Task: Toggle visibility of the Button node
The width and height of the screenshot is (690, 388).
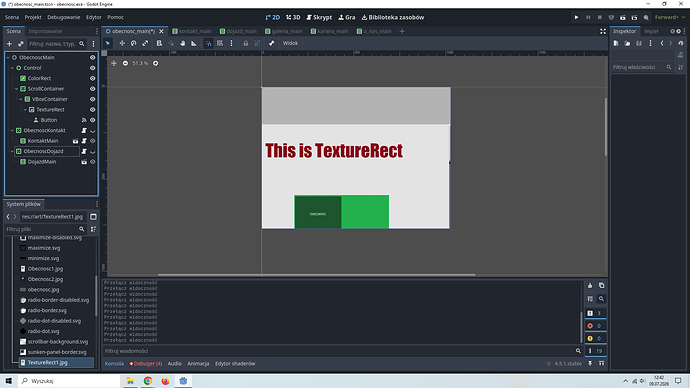Action: [92, 120]
